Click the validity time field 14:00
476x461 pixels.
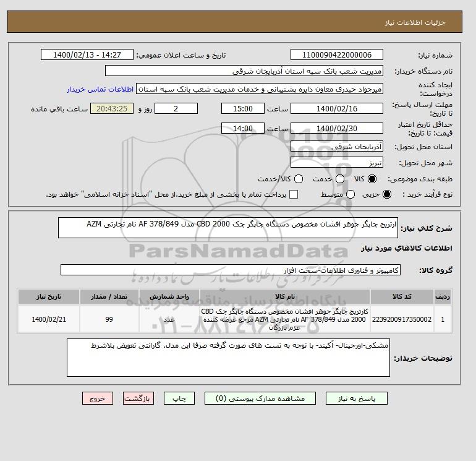point(243,128)
